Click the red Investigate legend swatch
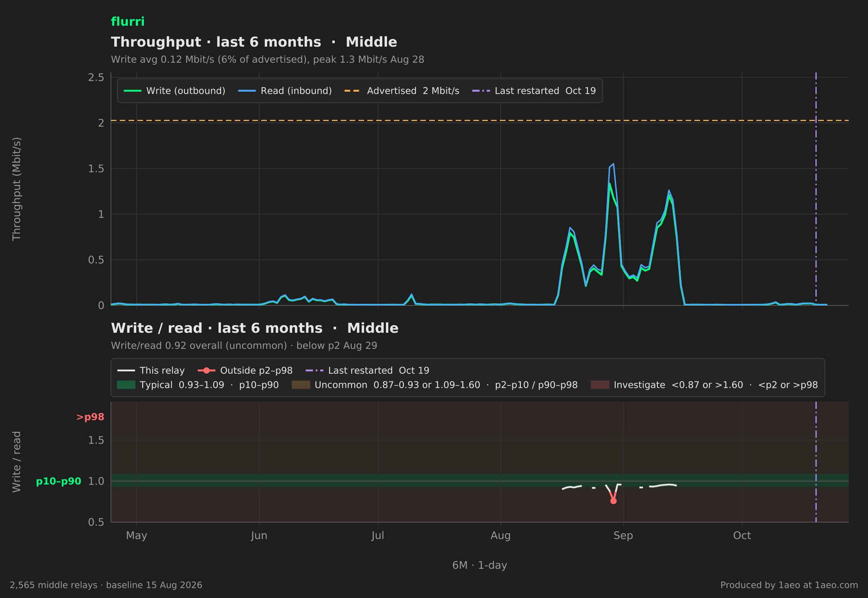Viewport: 868px width, 598px height. 600,385
